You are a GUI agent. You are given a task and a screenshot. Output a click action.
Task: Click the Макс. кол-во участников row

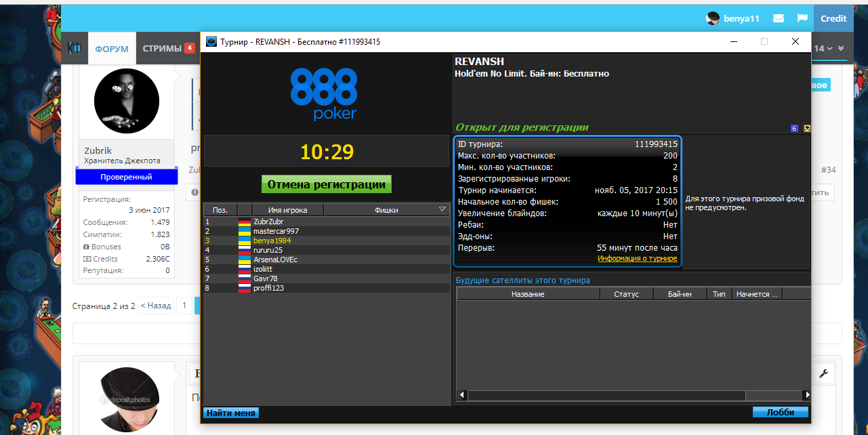coord(568,156)
